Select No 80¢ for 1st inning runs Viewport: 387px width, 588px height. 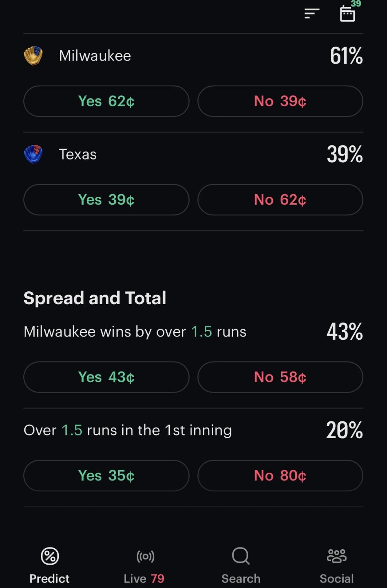280,475
